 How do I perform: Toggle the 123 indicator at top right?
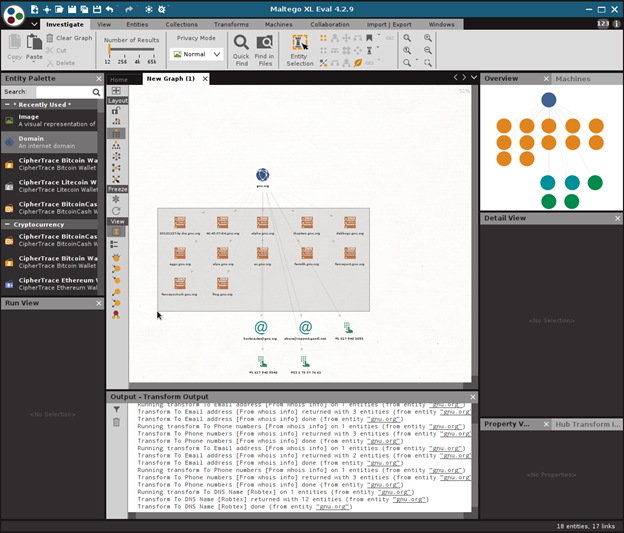tap(603, 23)
